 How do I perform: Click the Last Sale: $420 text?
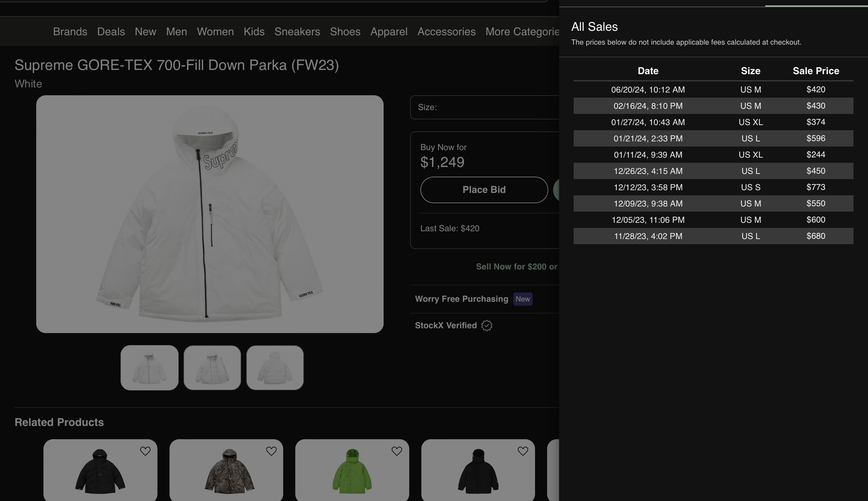point(450,228)
